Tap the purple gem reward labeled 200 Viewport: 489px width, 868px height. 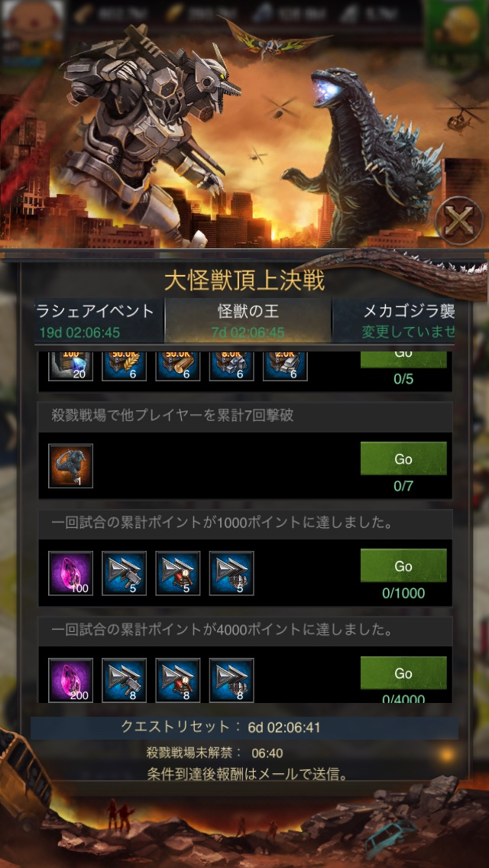click(70, 680)
